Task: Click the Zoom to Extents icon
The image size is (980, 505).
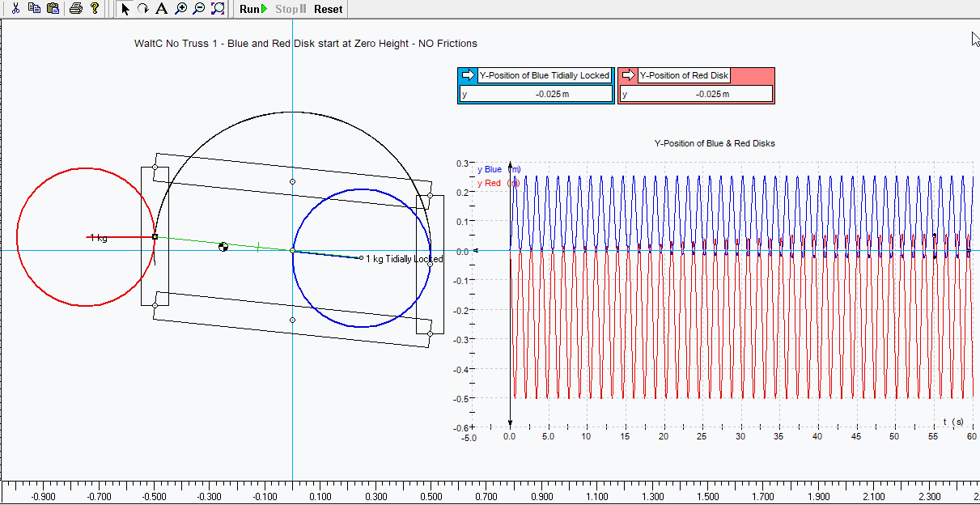Action: (218, 9)
